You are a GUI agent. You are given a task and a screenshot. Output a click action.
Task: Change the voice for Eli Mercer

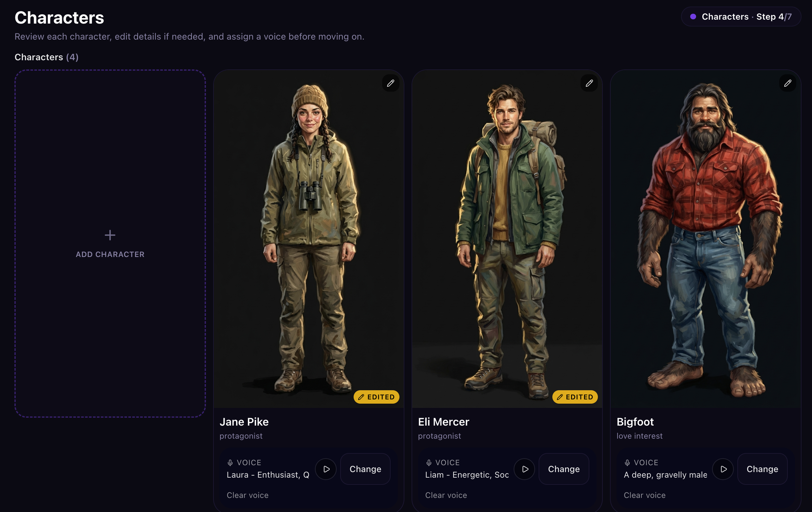coord(564,469)
